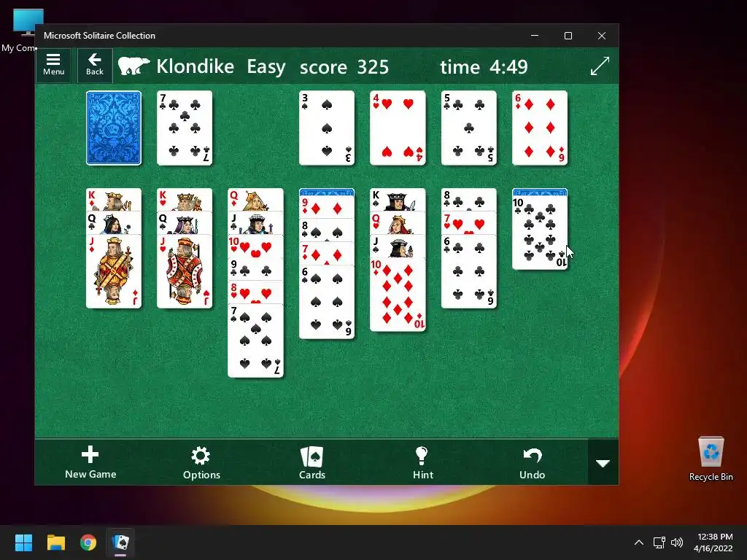Open the Cards deck chooser
The width and height of the screenshot is (747, 560).
312,462
